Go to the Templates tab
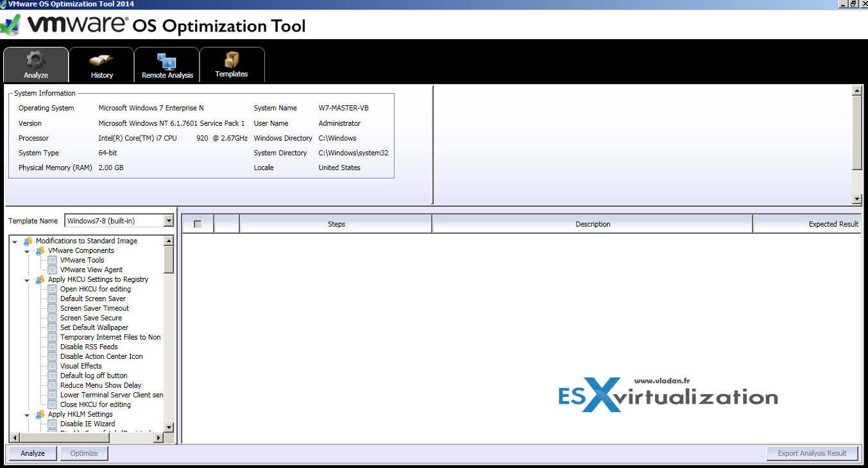868x468 pixels. [x=232, y=65]
